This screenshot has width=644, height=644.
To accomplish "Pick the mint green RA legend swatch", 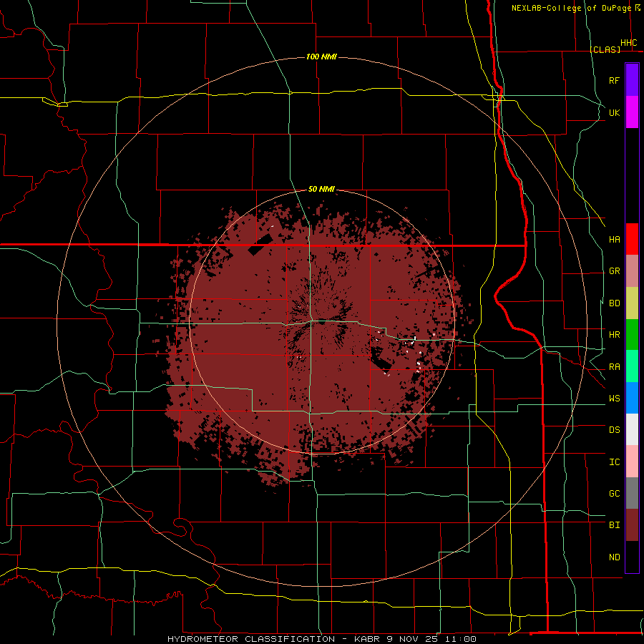I will [632, 366].
